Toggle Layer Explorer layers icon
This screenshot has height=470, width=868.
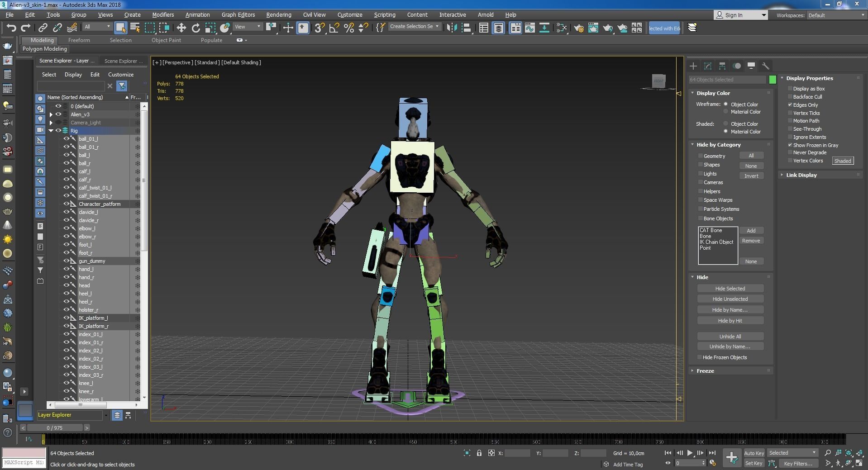tap(117, 415)
